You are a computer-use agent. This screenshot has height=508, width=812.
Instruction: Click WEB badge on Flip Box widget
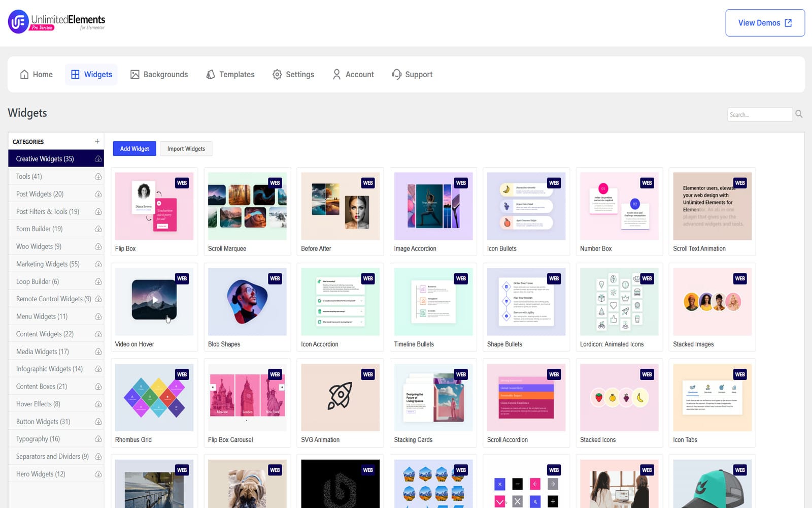[x=182, y=183]
